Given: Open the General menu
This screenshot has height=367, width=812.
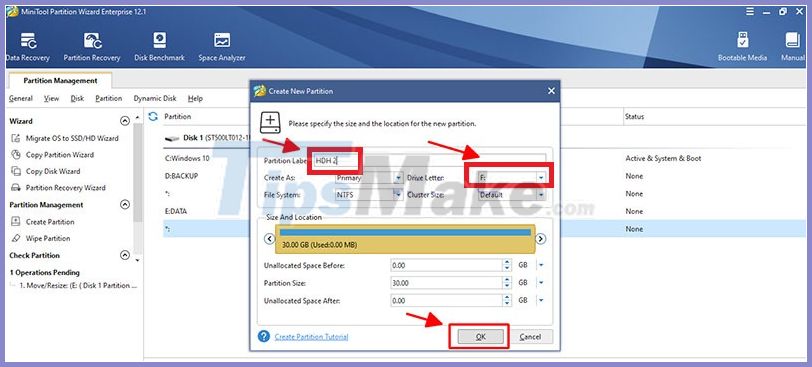Looking at the screenshot, I should [21, 98].
